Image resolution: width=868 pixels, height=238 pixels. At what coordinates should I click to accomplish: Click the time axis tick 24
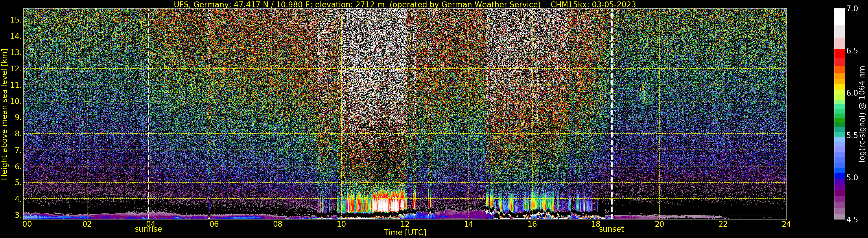(786, 224)
